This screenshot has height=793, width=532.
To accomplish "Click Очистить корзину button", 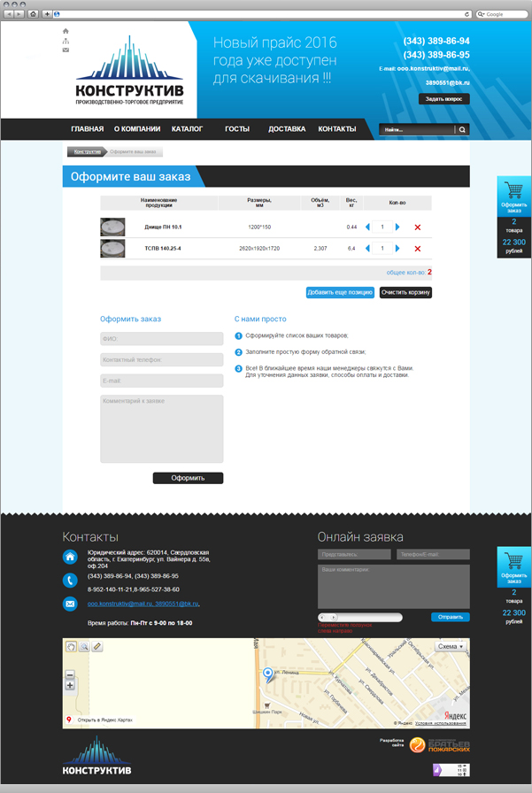I will click(x=405, y=292).
